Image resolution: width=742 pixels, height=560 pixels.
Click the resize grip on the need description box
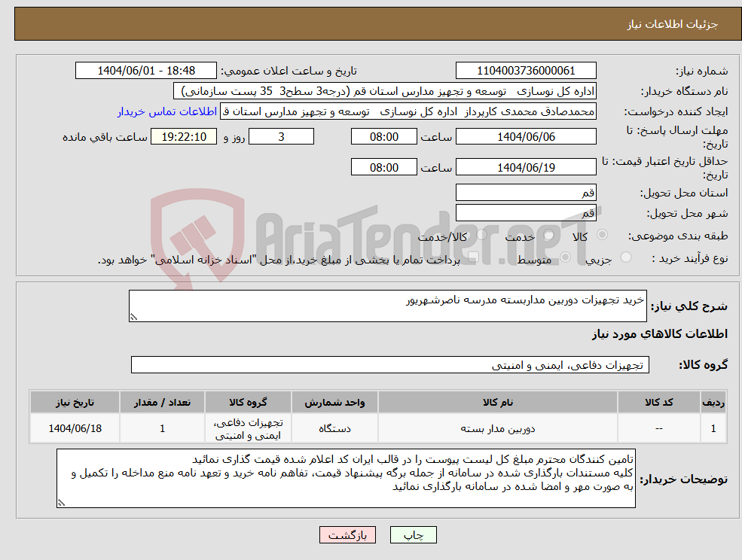133,318
